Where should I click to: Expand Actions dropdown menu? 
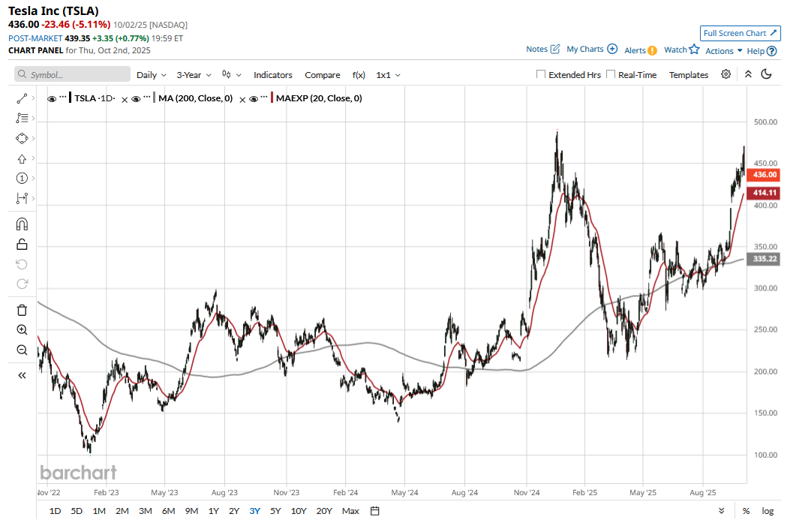723,51
